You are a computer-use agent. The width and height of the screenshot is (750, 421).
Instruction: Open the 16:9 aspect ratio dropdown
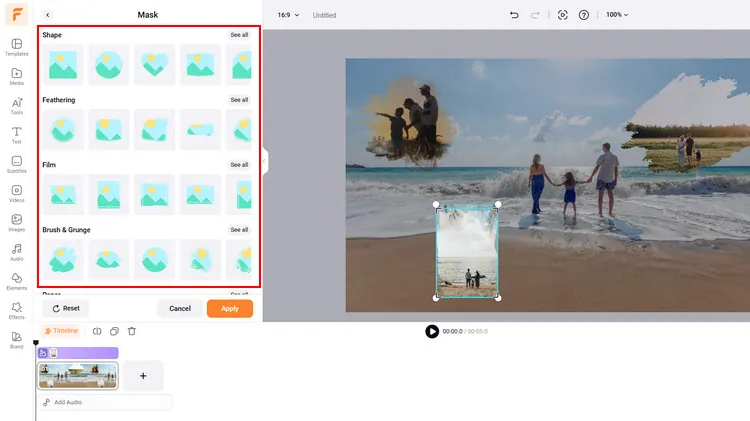288,15
